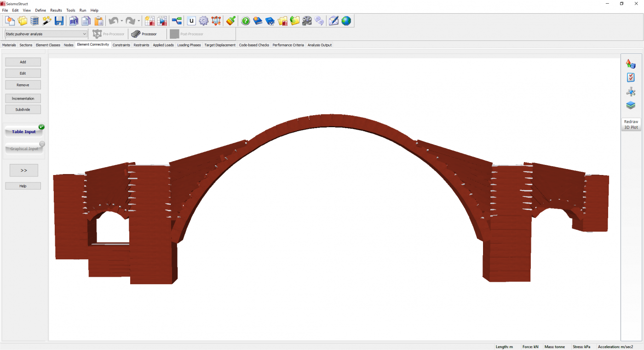Screen dimensions: 644x350
Task: Open the Define menu
Action: (x=40, y=10)
